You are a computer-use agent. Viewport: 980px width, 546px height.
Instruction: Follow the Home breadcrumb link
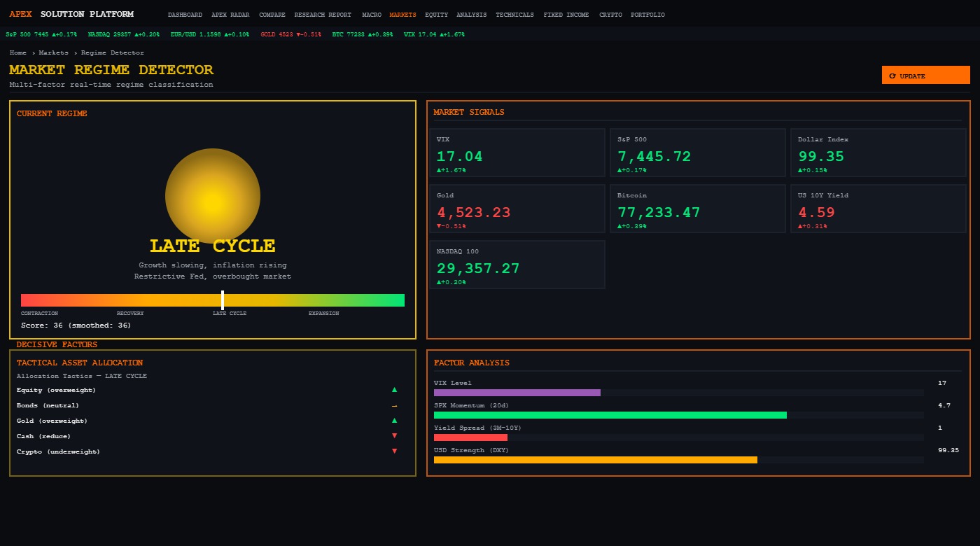(x=18, y=52)
